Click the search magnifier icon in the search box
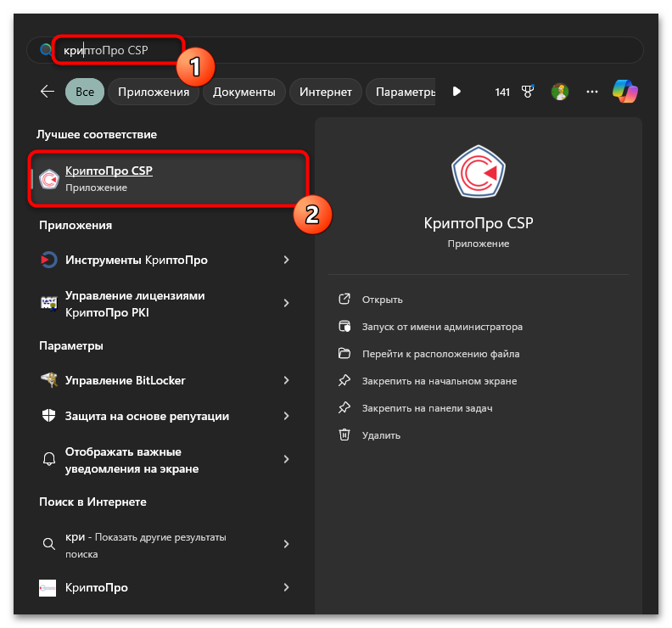672x628 pixels. (x=46, y=50)
